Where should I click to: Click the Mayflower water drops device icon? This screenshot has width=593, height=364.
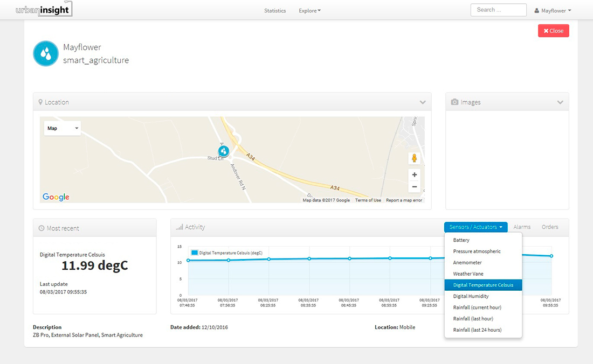click(x=46, y=54)
